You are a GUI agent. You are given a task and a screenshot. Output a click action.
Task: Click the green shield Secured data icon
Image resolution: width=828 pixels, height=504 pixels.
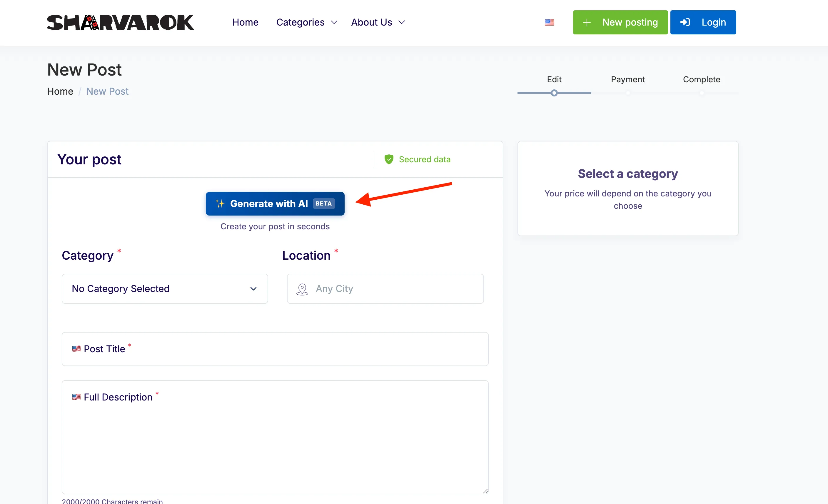pos(389,159)
